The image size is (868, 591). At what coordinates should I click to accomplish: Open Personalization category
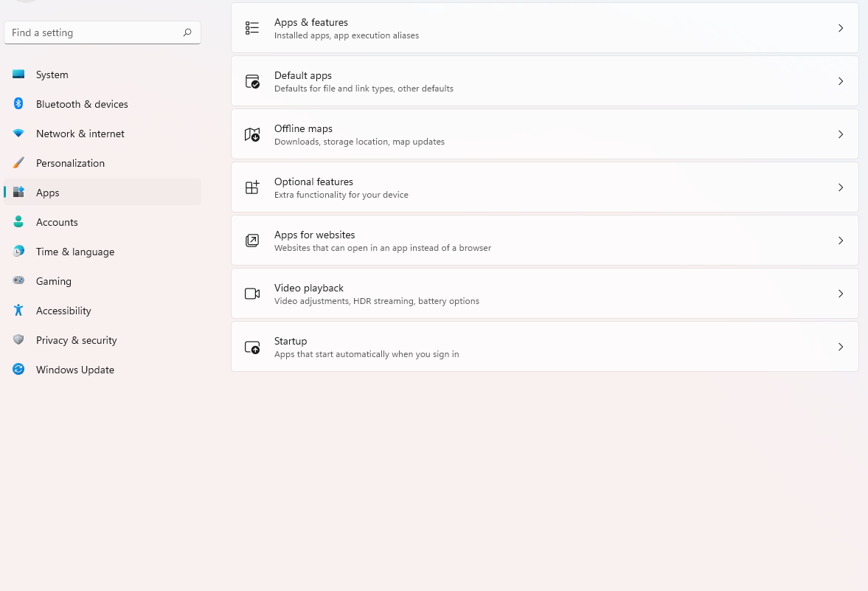tap(103, 163)
